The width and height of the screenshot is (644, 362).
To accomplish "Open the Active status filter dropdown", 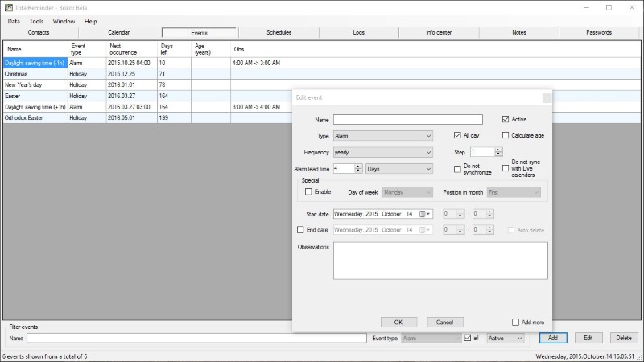I will 506,338.
